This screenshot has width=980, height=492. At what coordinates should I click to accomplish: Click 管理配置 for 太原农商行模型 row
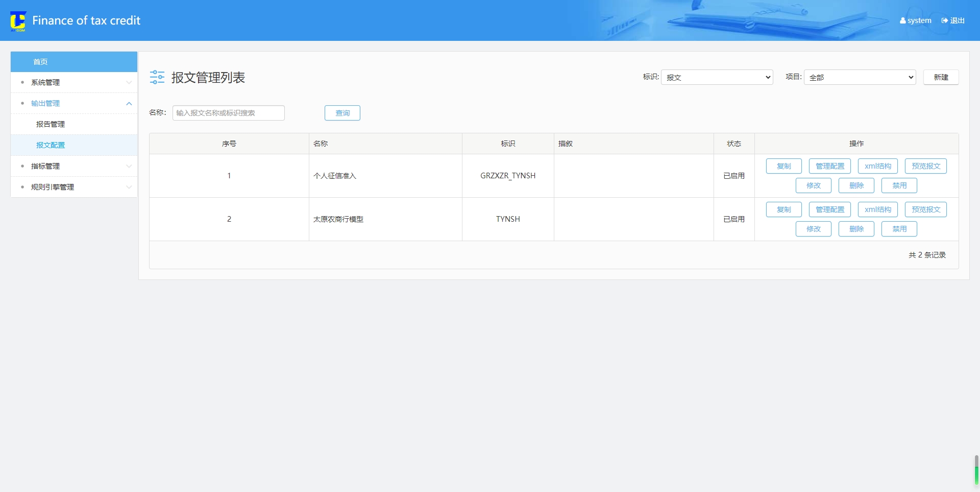pos(830,209)
